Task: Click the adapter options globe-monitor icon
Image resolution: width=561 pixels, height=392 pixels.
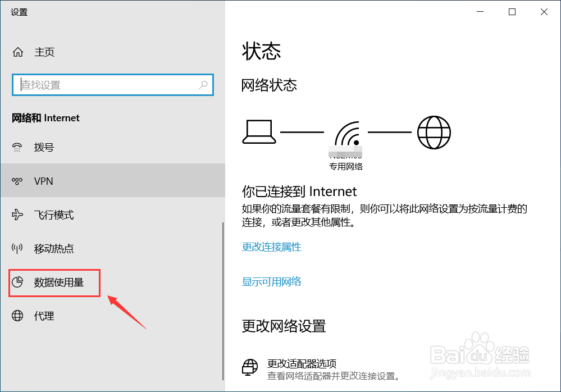Action: pos(250,368)
